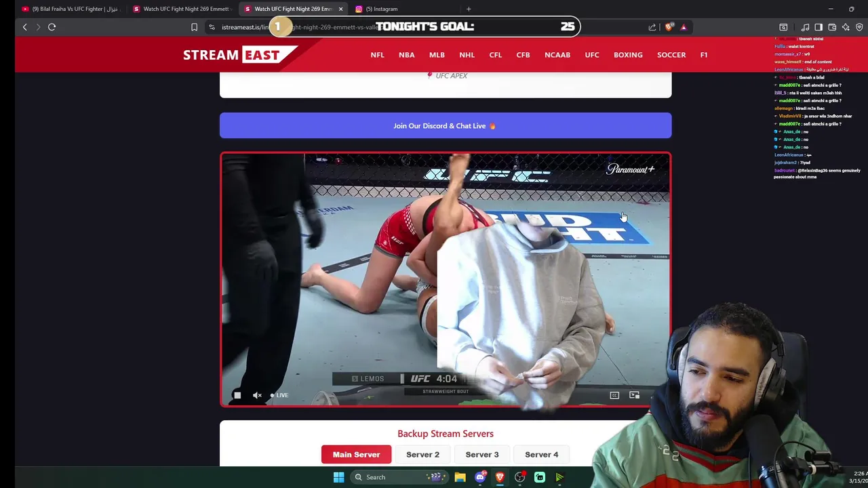View site information icon in address bar
Viewport: 868px width, 488px height.
click(x=212, y=27)
